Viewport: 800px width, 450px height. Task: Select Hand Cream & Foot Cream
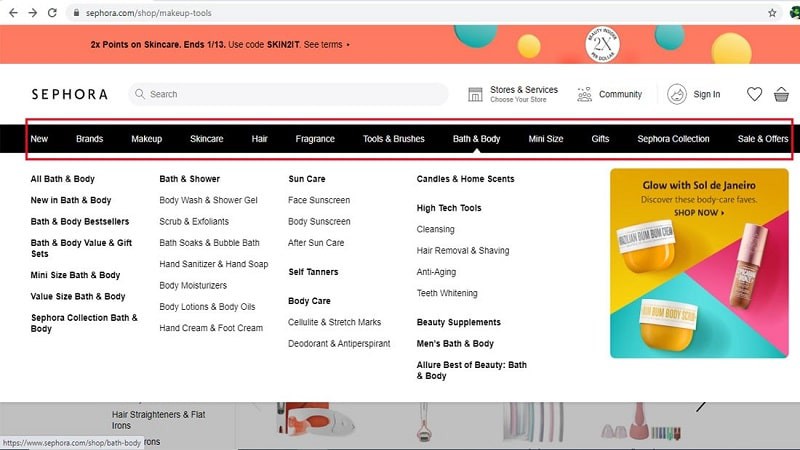[211, 328]
